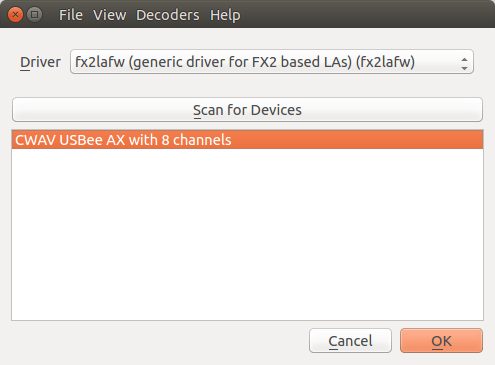Open the File menu
495x365 pixels.
pos(71,15)
